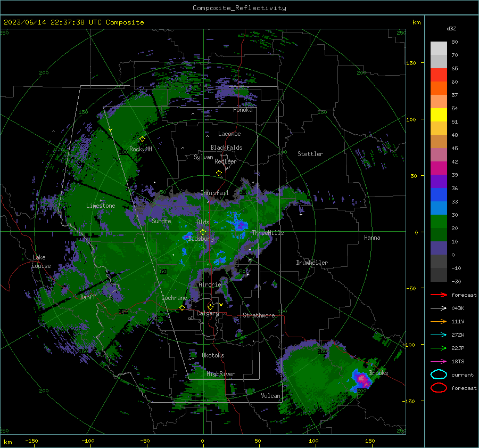This screenshot has height=448, width=479.
Task: Click the Hanna label
Action: [x=372, y=238]
